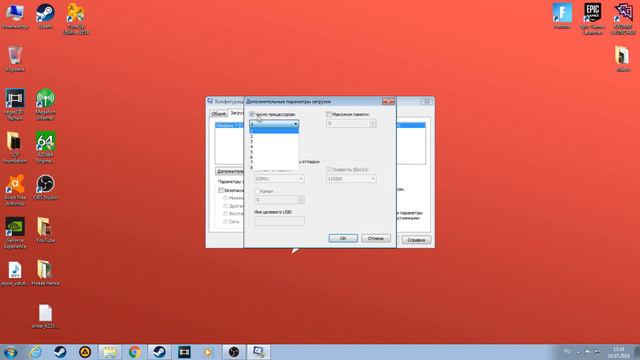The height and width of the screenshot is (360, 640).
Task: Launch the AIDA64 desktop shortcut
Action: [45, 147]
